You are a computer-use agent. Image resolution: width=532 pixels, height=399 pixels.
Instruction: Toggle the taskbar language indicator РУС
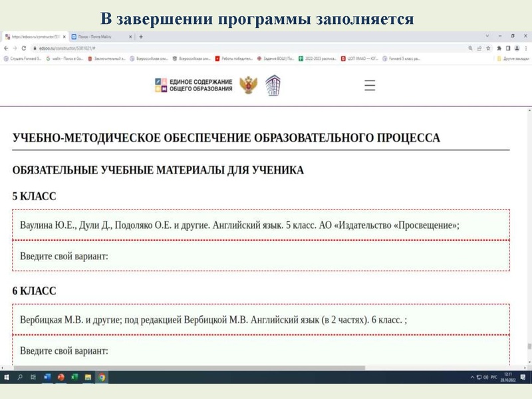(x=495, y=377)
